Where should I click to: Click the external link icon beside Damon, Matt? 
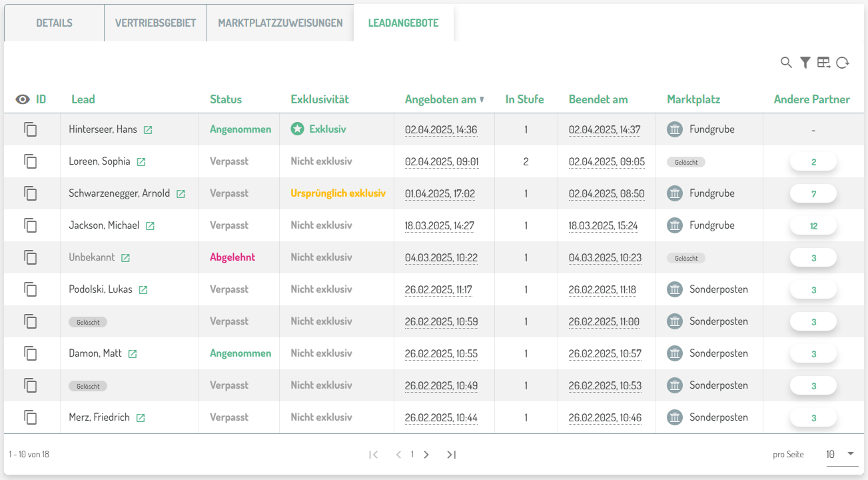coord(133,354)
